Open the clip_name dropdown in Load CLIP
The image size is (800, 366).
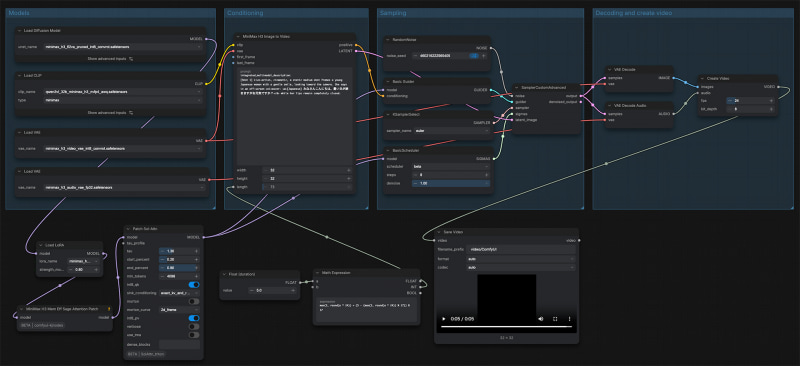pyautogui.click(x=123, y=92)
